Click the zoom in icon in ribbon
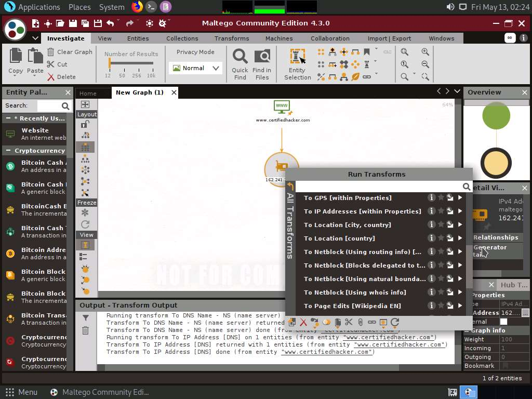Image resolution: width=532 pixels, height=399 pixels. (425, 51)
